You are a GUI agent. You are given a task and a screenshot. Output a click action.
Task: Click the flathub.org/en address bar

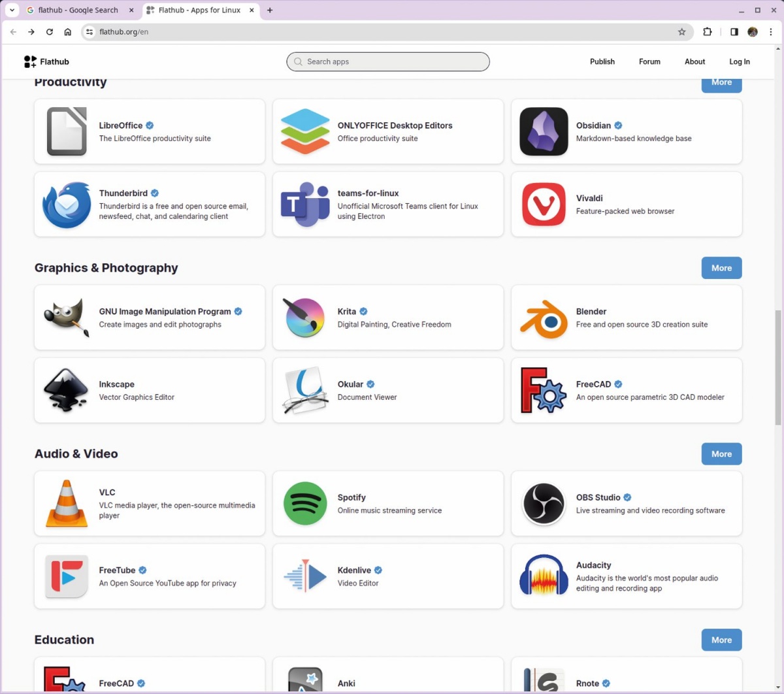(386, 31)
